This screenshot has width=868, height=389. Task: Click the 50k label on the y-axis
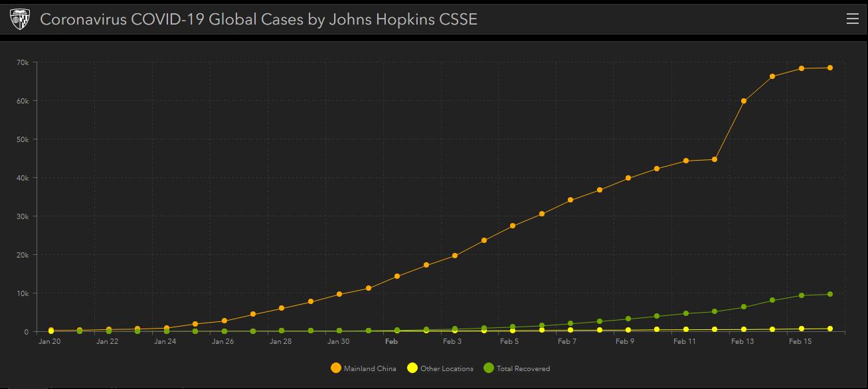click(x=23, y=139)
